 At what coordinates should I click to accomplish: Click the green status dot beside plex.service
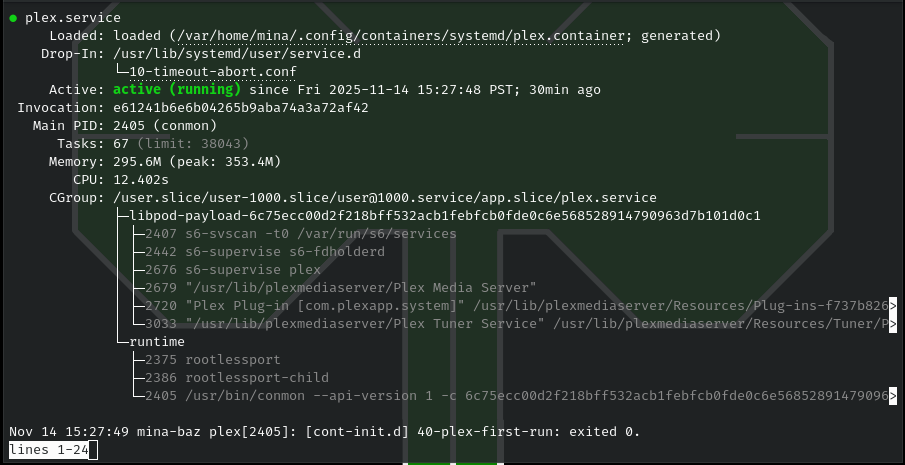tap(13, 18)
